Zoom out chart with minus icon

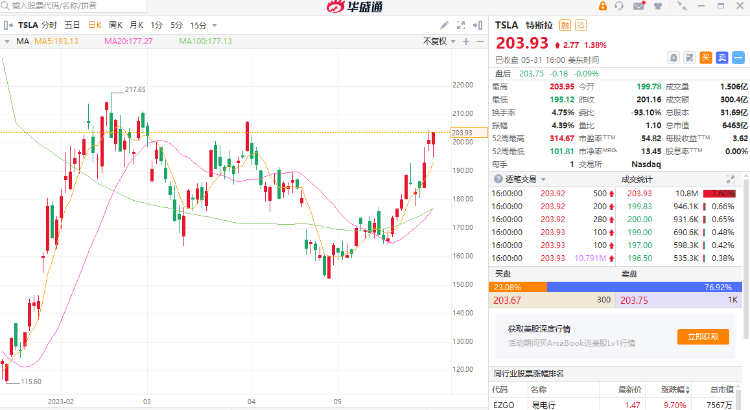tap(480, 42)
